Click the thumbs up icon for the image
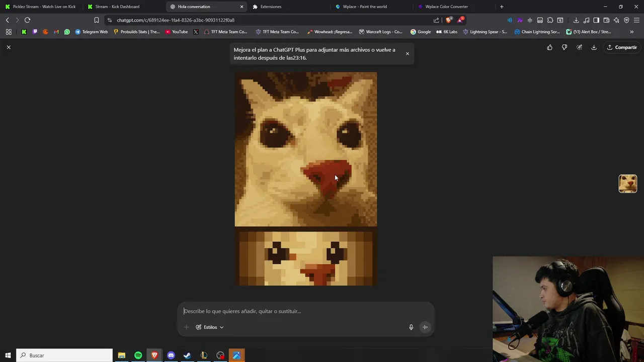 [549, 47]
